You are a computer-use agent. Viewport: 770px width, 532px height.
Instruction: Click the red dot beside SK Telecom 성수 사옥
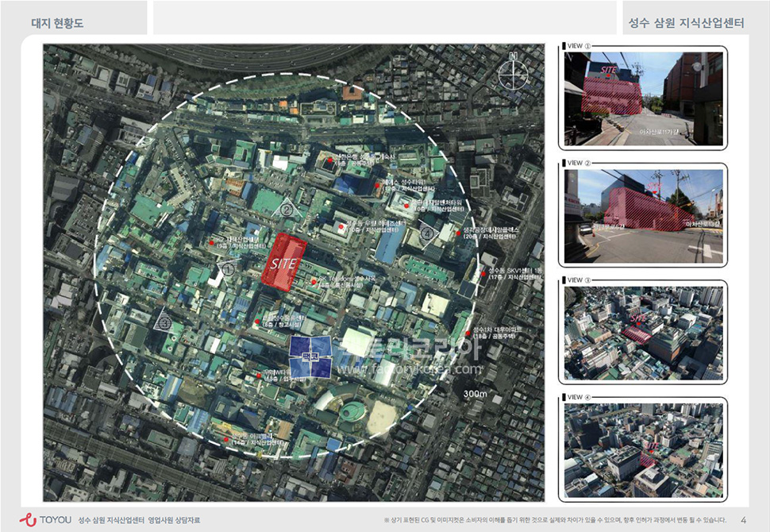tap(314, 282)
